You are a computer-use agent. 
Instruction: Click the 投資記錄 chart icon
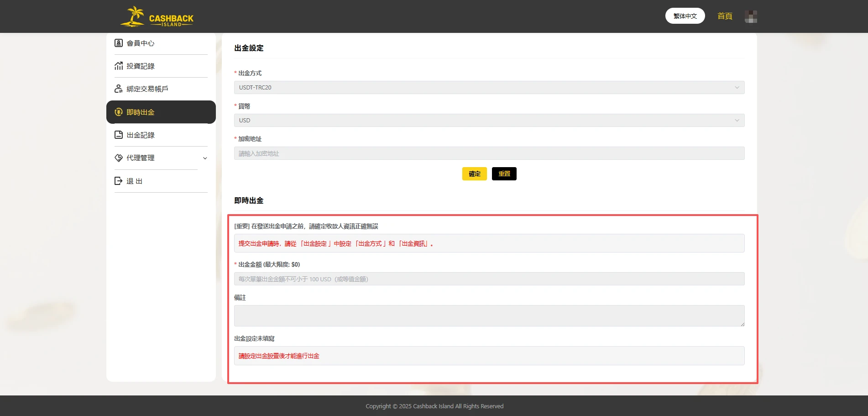119,66
